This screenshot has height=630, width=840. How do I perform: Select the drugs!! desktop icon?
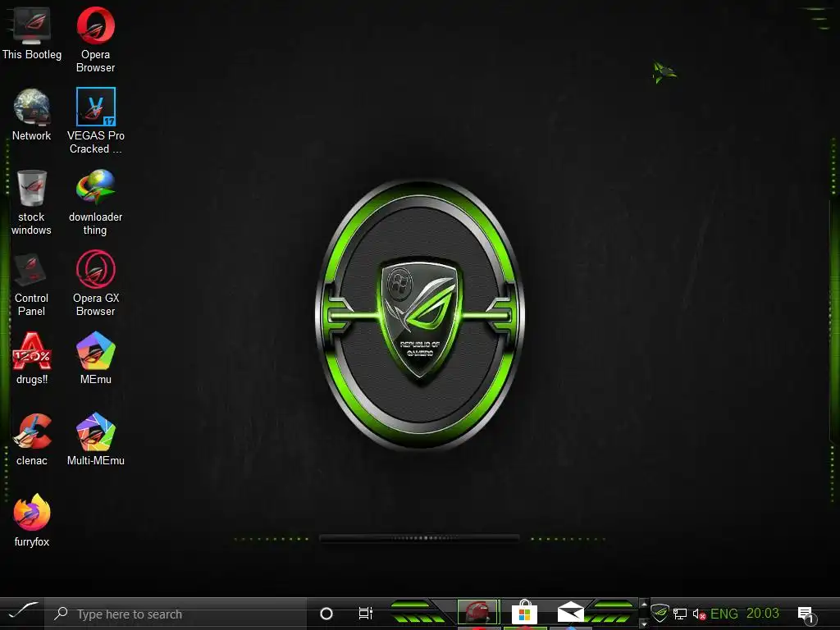click(32, 358)
